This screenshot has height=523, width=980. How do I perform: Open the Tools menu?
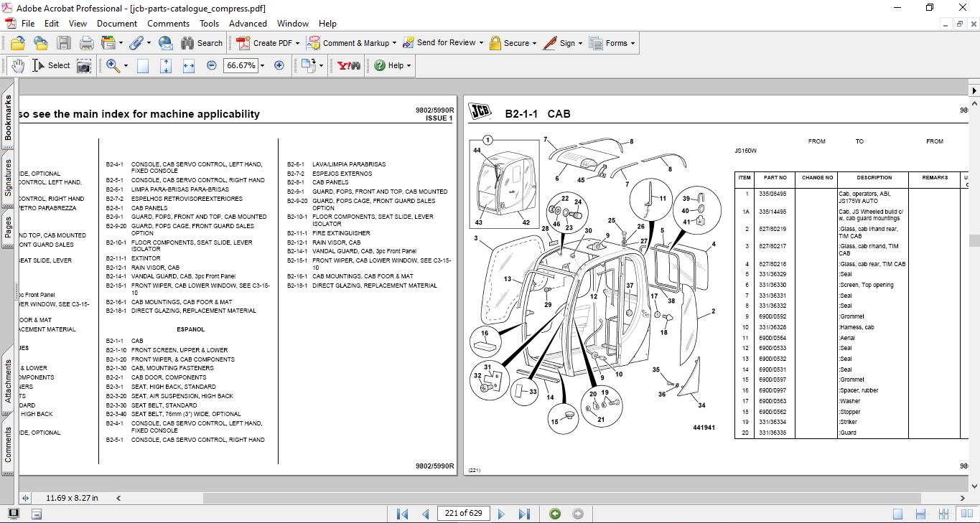tap(210, 24)
